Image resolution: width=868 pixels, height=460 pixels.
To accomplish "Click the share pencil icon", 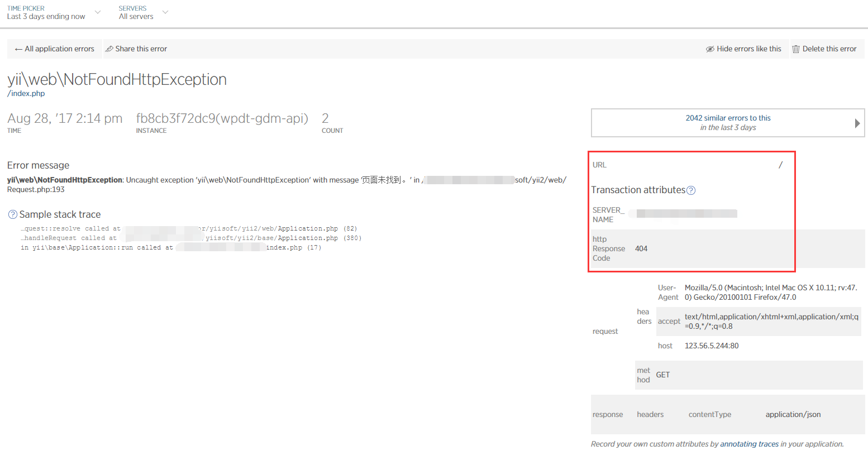I will [x=109, y=49].
